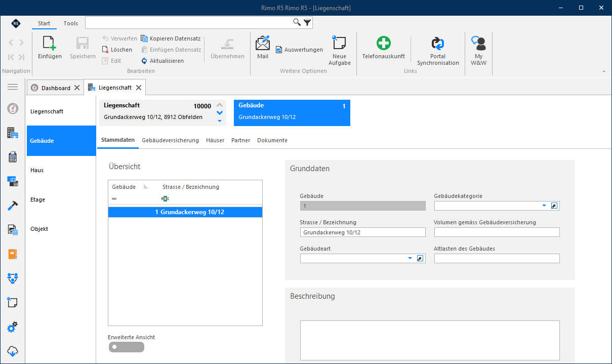Open Auswertungen reports
The width and height of the screenshot is (612, 364).
(299, 50)
